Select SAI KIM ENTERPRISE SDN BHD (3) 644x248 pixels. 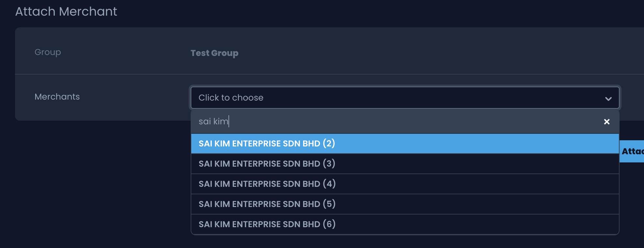coord(267,164)
